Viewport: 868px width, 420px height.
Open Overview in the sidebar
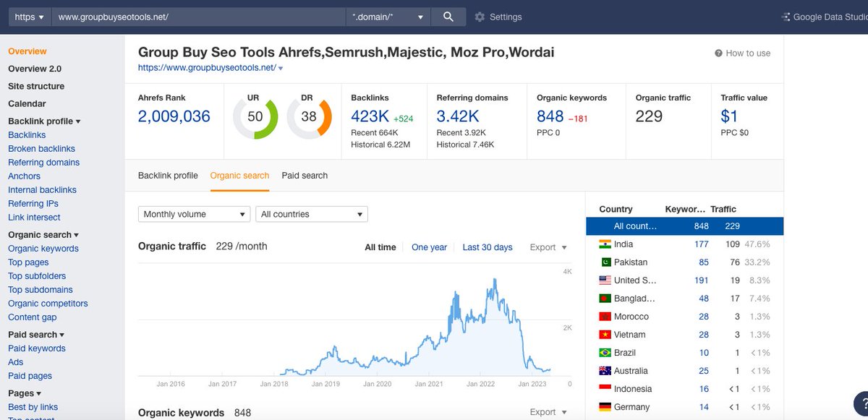pos(27,51)
